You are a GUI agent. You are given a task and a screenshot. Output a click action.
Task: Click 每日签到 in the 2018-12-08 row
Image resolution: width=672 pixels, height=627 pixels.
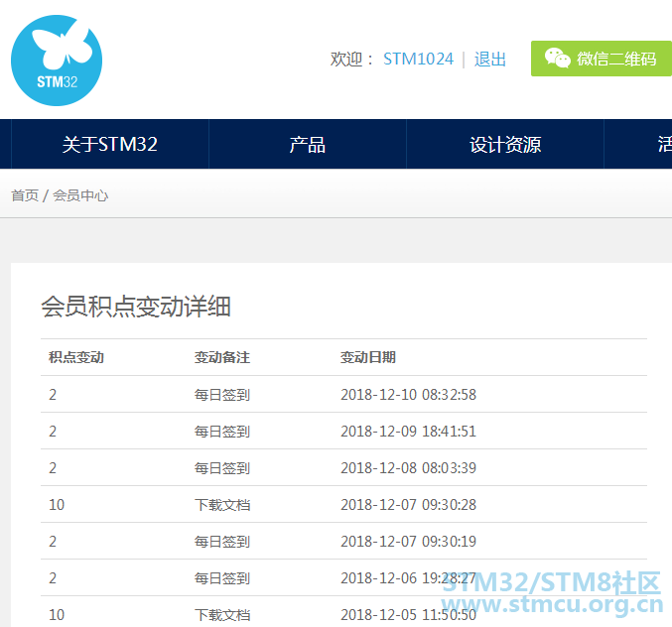point(222,468)
